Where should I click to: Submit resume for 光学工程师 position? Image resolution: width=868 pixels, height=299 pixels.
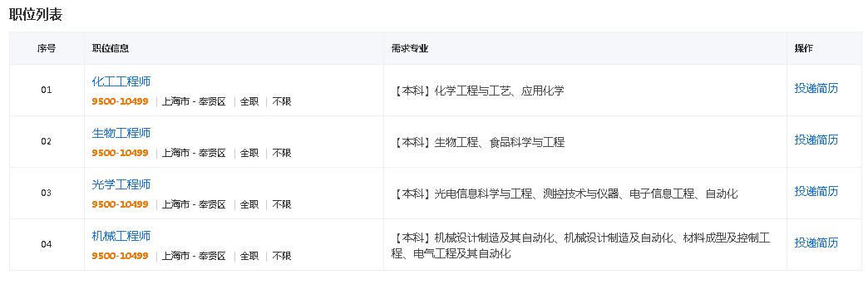816,191
